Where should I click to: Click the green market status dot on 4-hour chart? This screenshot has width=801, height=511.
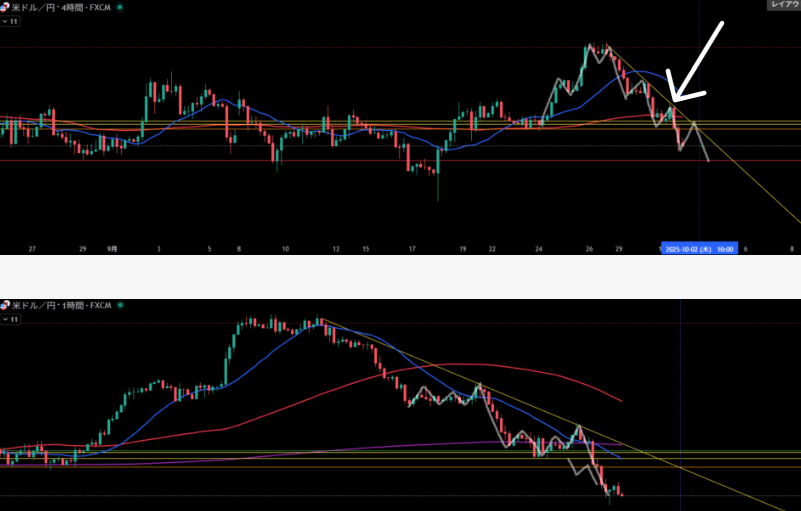pos(121,7)
